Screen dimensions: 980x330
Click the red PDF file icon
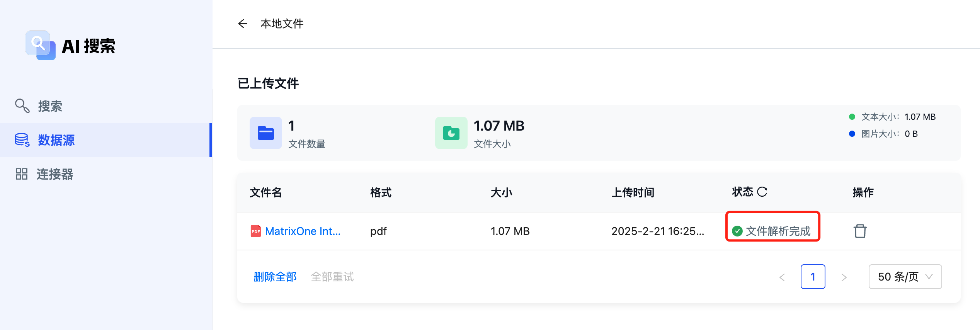point(255,231)
